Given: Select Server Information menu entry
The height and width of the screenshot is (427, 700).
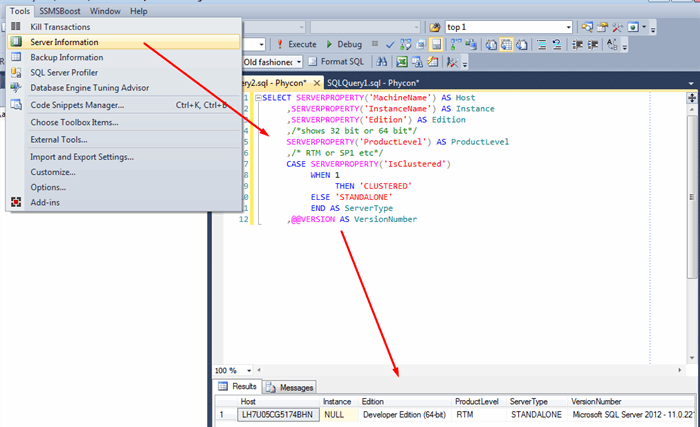Looking at the screenshot, I should click(124, 42).
